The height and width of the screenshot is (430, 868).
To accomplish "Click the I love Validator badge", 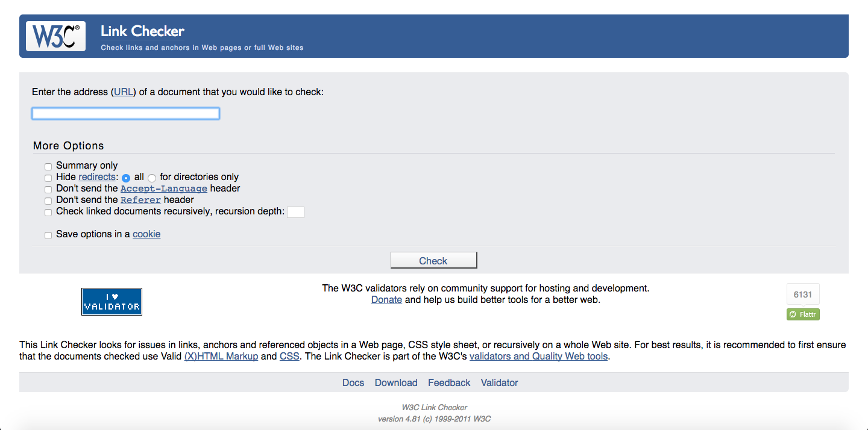I will click(x=112, y=302).
